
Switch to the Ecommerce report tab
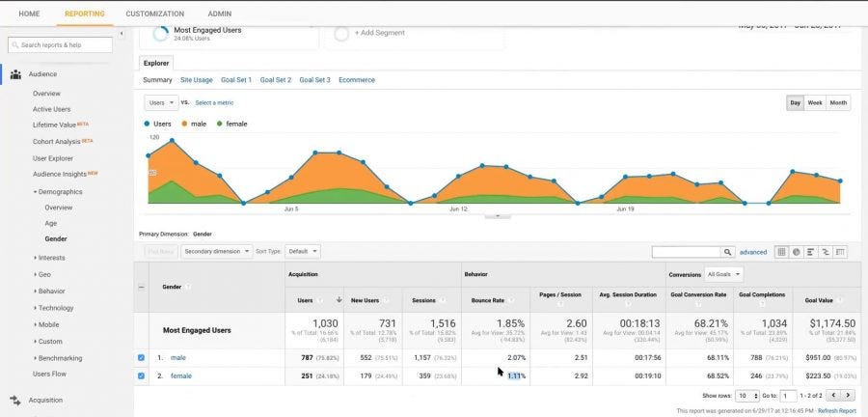click(x=357, y=80)
